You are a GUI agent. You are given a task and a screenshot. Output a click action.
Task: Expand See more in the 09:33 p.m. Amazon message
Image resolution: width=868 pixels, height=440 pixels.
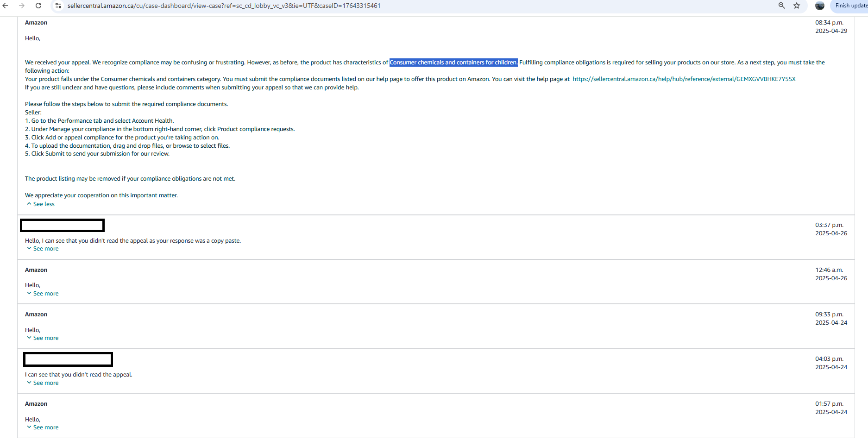point(43,338)
